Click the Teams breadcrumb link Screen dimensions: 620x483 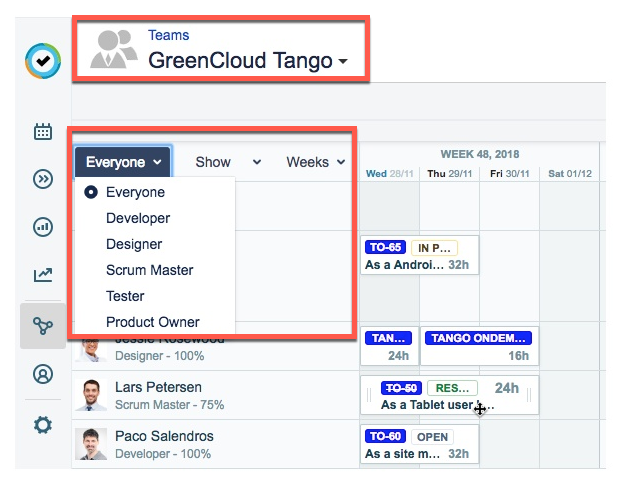tap(168, 35)
